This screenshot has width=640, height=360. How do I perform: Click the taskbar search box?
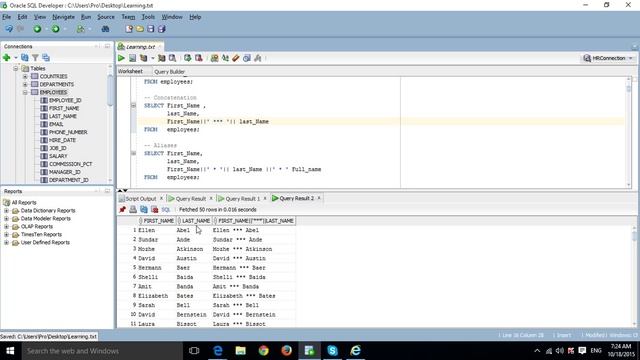tap(102, 351)
